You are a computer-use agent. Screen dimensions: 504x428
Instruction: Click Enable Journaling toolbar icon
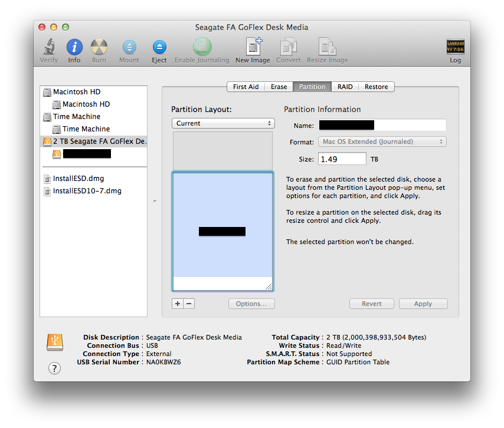(x=202, y=47)
